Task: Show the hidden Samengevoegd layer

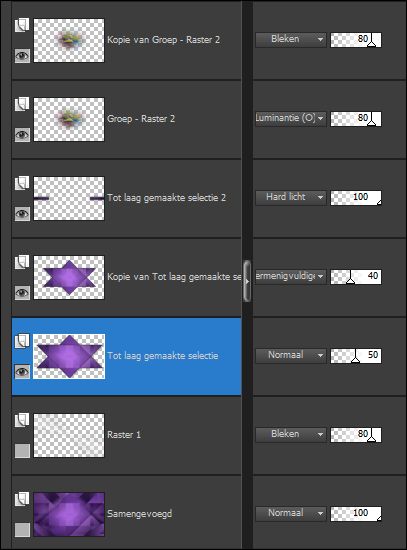Action: coord(22,530)
